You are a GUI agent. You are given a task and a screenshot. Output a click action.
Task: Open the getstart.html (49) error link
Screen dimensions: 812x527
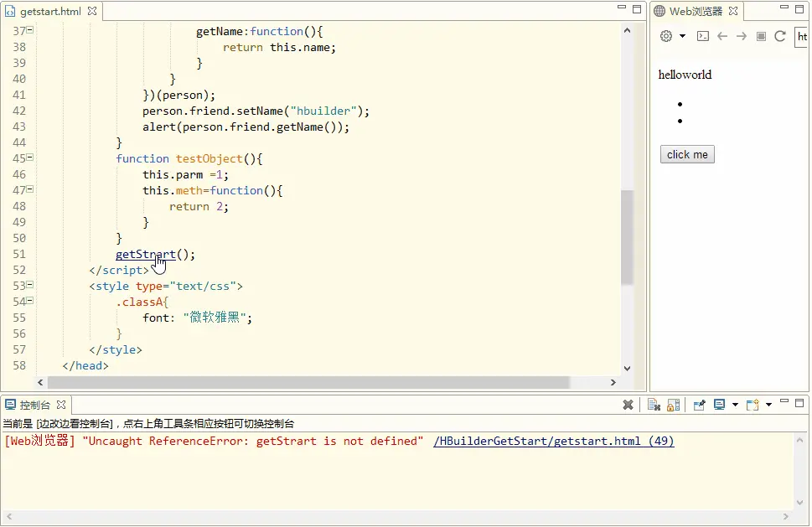[554, 441]
